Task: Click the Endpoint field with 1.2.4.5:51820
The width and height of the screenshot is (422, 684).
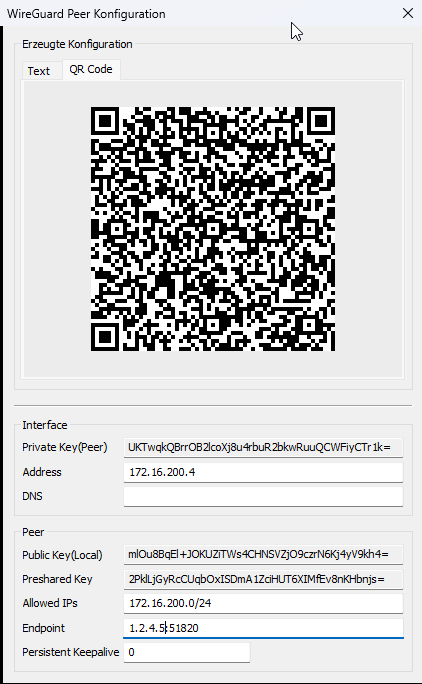Action: click(x=263, y=628)
